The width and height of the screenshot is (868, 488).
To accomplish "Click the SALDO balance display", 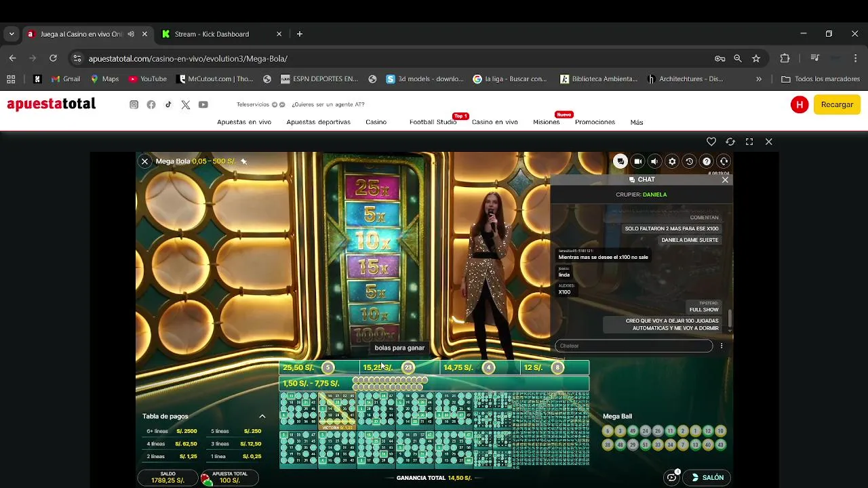I will (x=167, y=477).
